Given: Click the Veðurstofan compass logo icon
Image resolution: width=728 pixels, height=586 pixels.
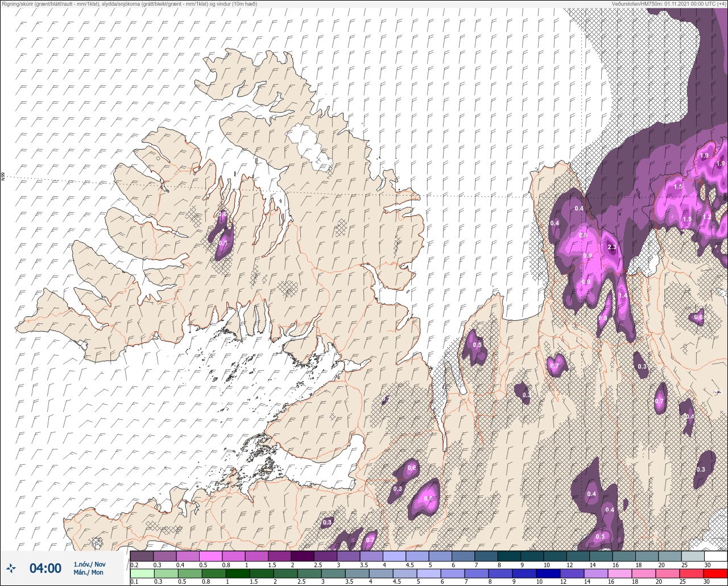Looking at the screenshot, I should coord(11,568).
